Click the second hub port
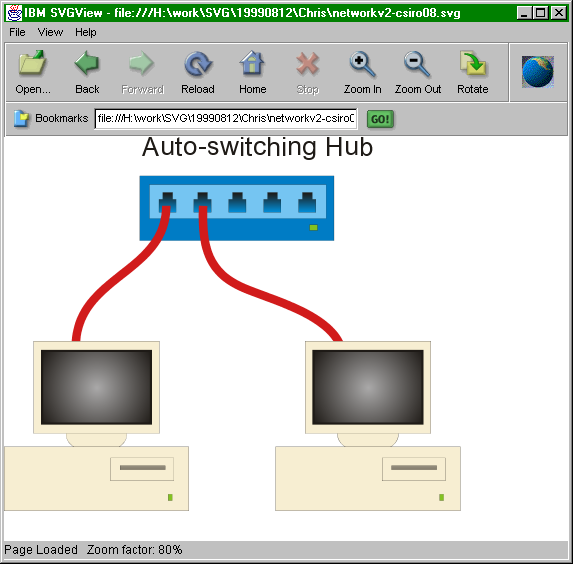Viewport: 573px width, 564px height. click(202, 202)
